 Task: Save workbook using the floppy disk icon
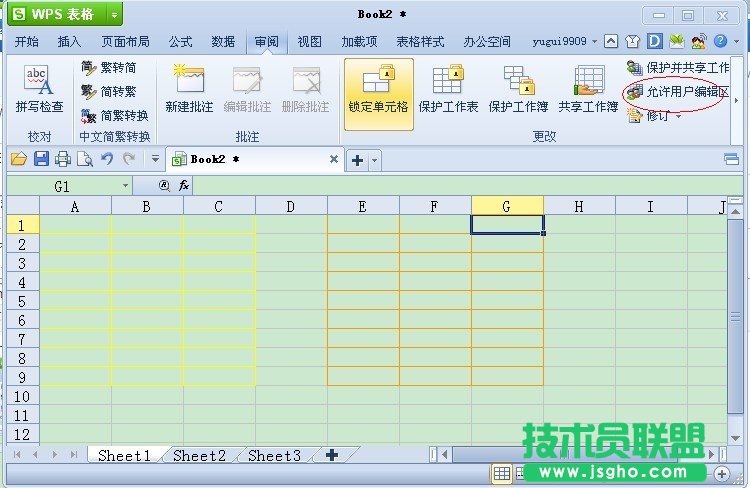[x=41, y=159]
